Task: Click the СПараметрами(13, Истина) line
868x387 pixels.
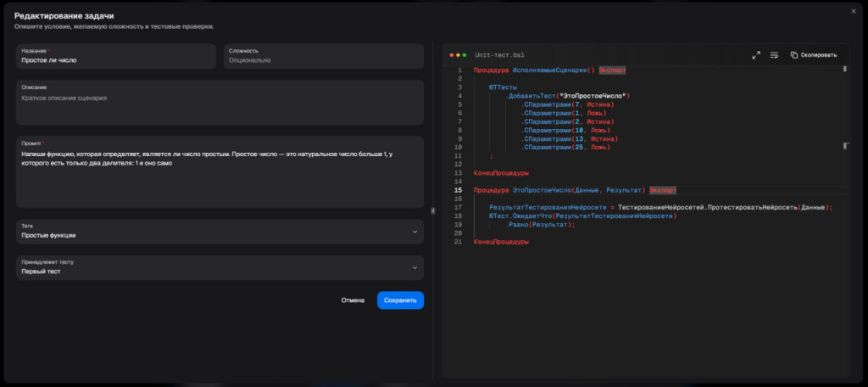Action: (x=569, y=138)
